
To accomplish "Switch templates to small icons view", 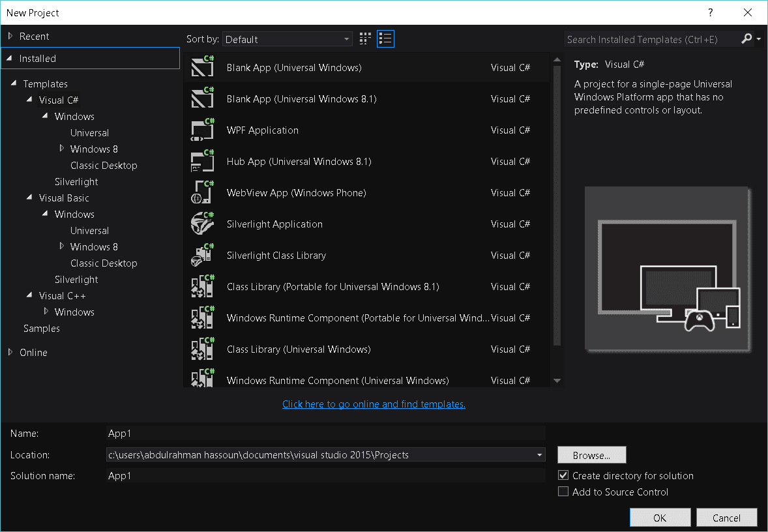I will pos(364,38).
